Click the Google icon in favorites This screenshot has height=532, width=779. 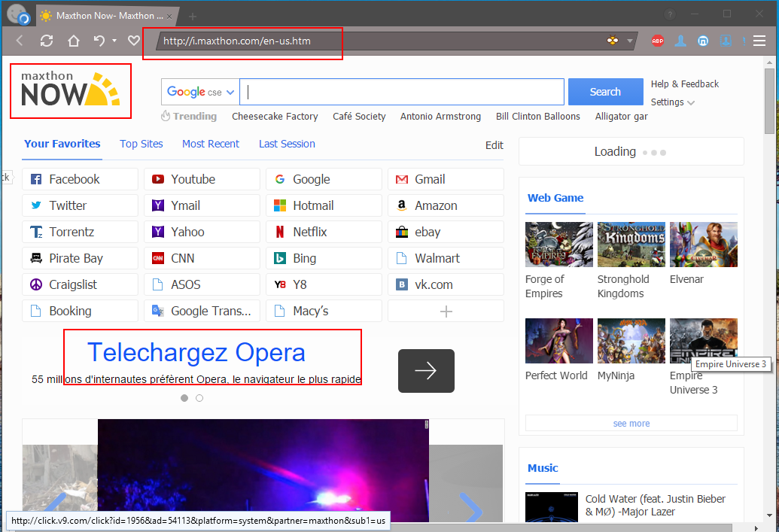280,179
